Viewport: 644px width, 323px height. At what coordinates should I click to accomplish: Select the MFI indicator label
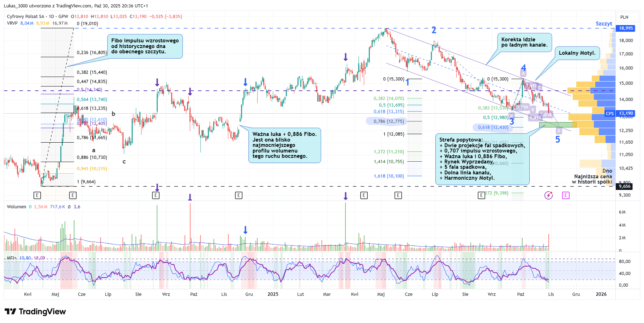click(11, 258)
